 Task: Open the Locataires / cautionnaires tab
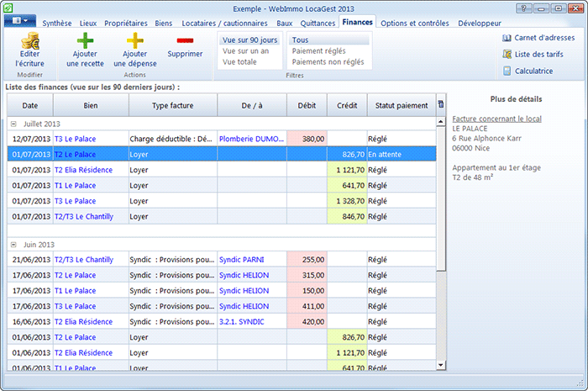tap(224, 23)
